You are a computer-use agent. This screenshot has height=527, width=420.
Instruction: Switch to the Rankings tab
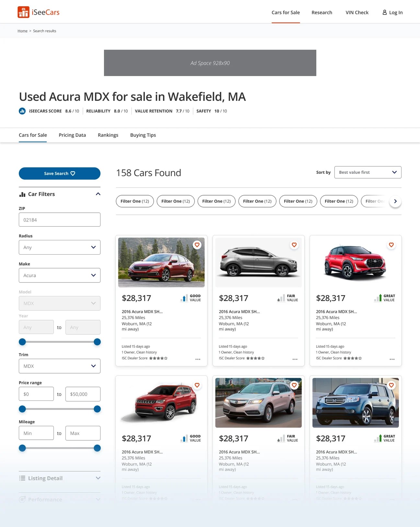108,135
